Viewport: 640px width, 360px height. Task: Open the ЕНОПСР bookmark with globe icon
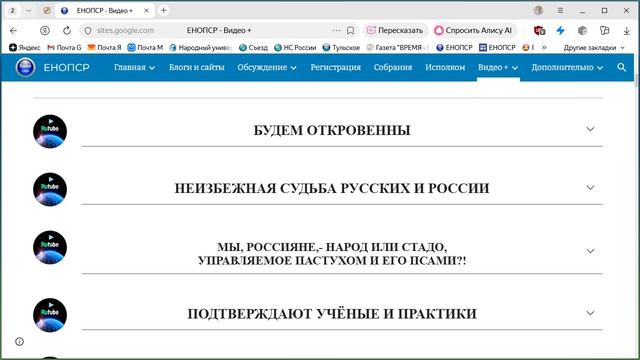click(454, 48)
